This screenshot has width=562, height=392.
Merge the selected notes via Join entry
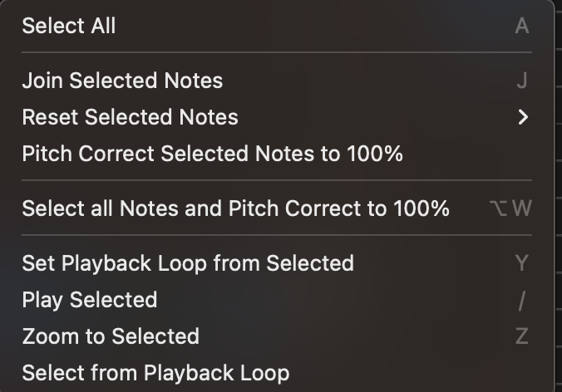(x=122, y=81)
